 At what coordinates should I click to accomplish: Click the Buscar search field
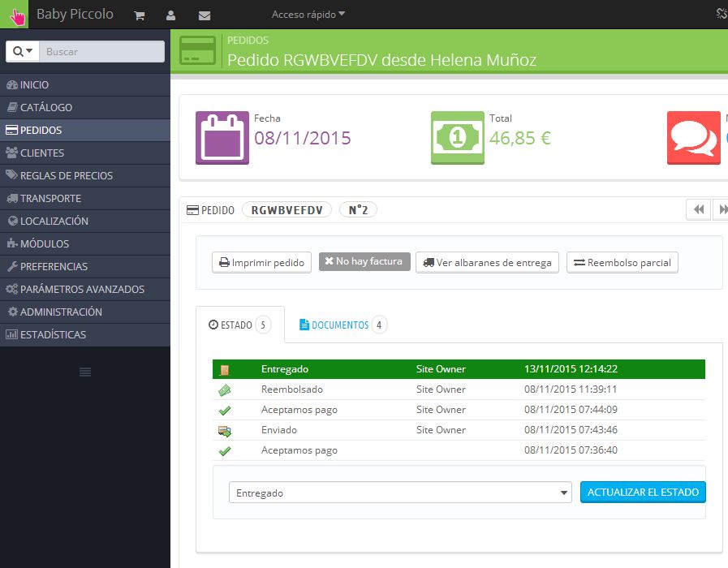pos(102,51)
